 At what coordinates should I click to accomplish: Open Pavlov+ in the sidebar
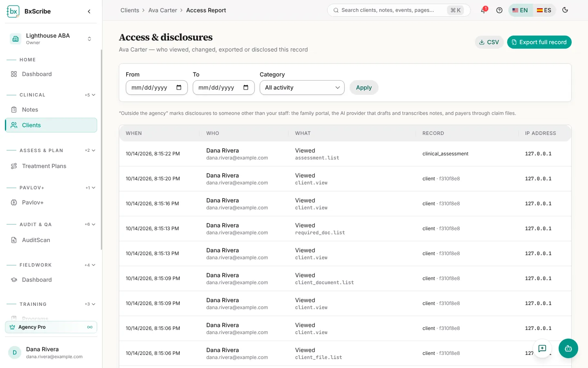tap(51, 202)
